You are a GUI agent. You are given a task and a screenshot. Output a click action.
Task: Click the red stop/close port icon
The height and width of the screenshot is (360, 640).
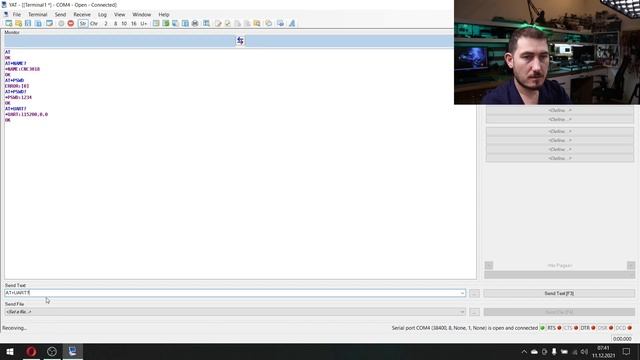tap(71, 23)
